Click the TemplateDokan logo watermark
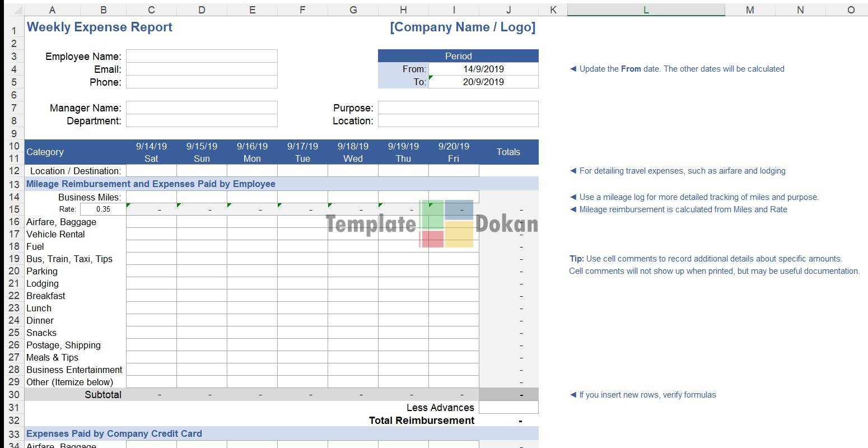Viewport: 868px width, 448px height. pyautogui.click(x=432, y=224)
